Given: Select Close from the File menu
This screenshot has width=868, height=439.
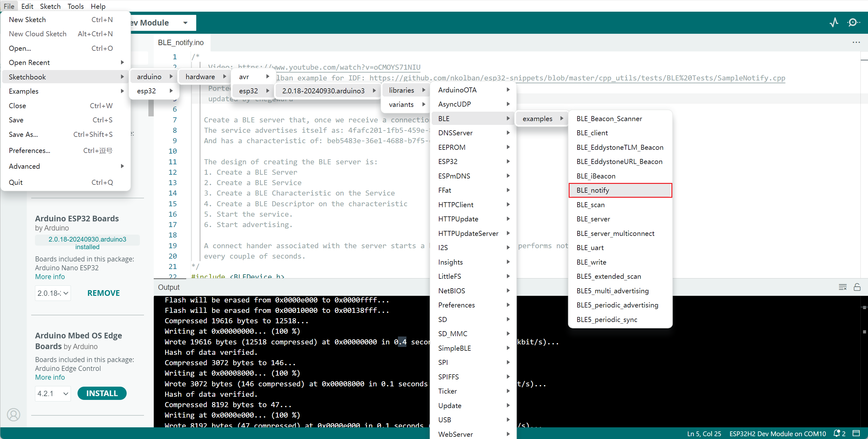Looking at the screenshot, I should [x=66, y=106].
